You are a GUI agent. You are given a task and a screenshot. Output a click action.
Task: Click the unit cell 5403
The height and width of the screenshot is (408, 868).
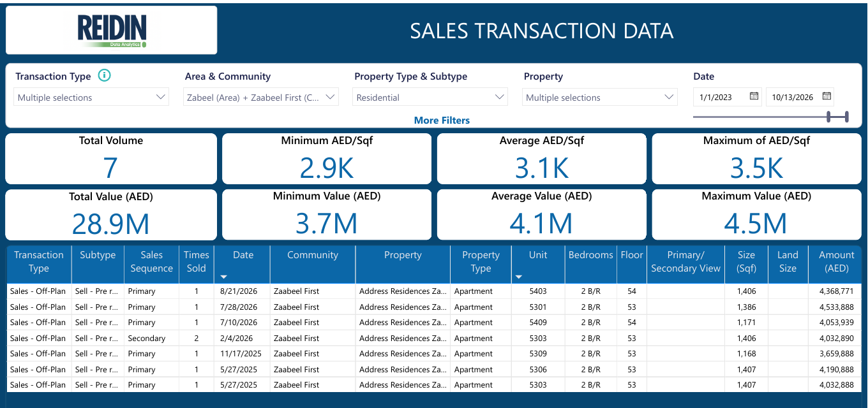click(538, 291)
